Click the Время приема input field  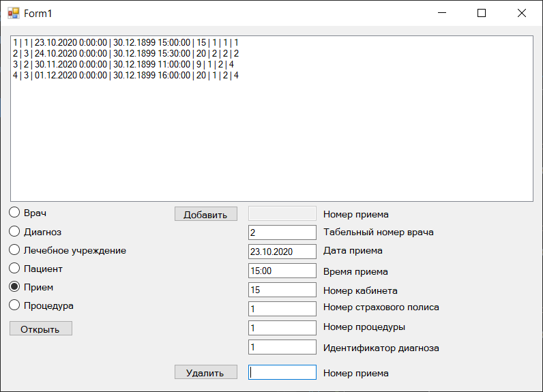282,271
